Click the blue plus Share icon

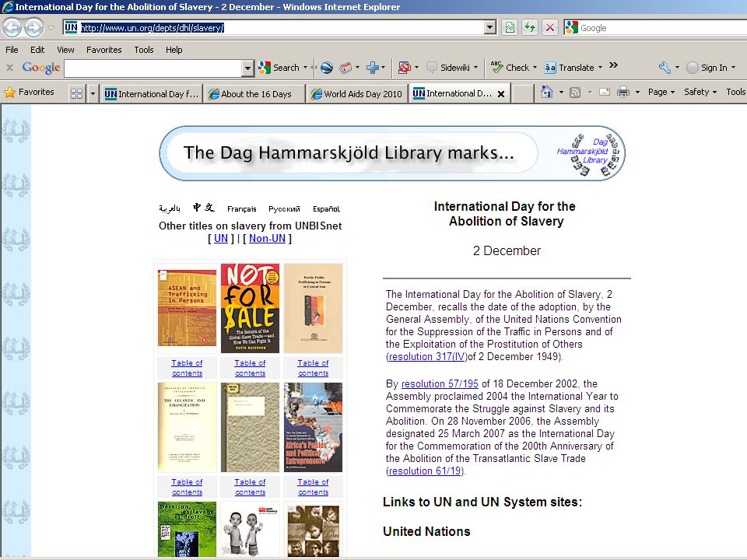373,68
